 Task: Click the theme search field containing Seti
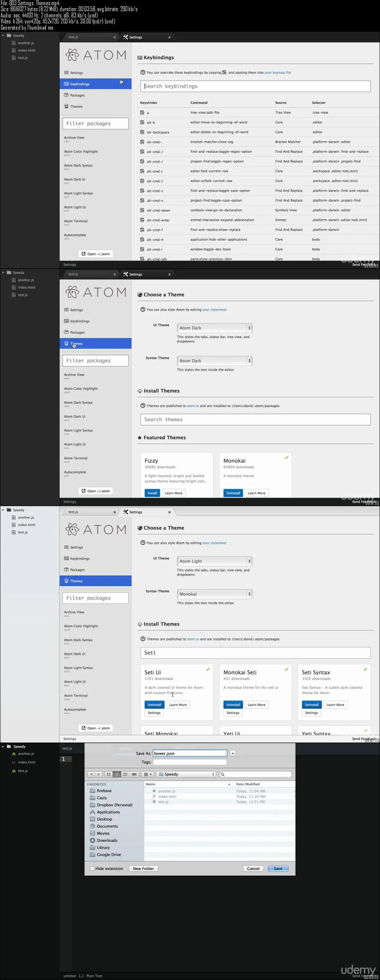click(255, 653)
